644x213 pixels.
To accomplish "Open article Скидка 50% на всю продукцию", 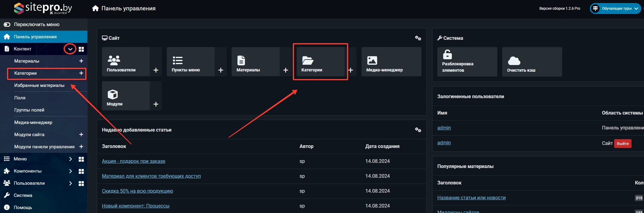I will click(137, 191).
